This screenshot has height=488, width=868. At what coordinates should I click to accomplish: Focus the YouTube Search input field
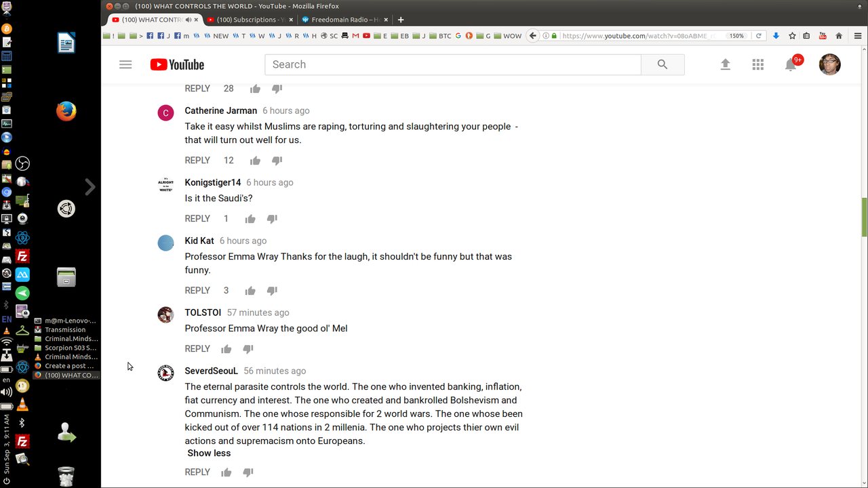pos(453,64)
